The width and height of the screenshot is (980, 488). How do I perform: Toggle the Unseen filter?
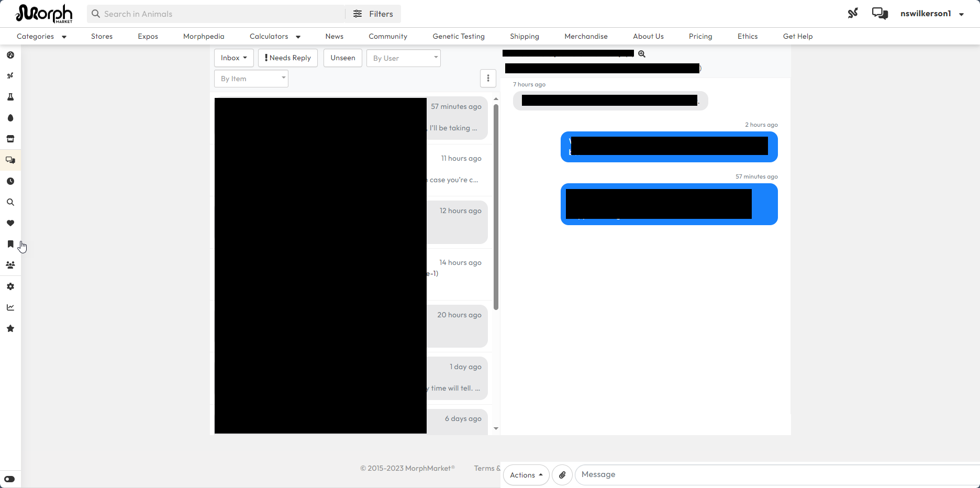[343, 58]
